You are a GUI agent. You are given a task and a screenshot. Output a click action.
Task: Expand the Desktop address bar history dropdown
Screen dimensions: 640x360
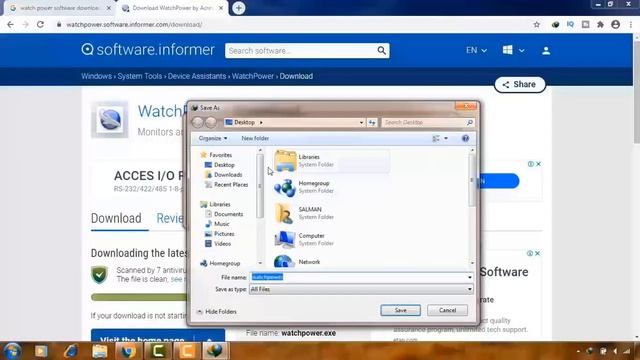[x=361, y=122]
